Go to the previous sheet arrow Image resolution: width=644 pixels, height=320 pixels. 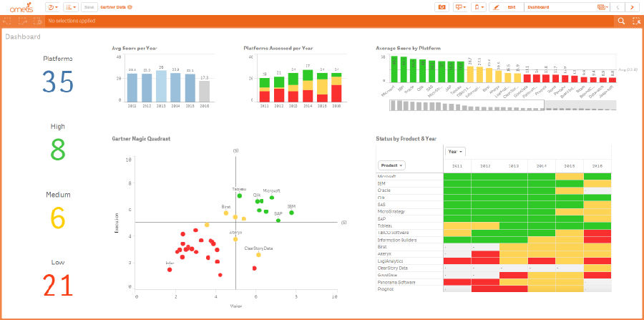[x=618, y=7]
